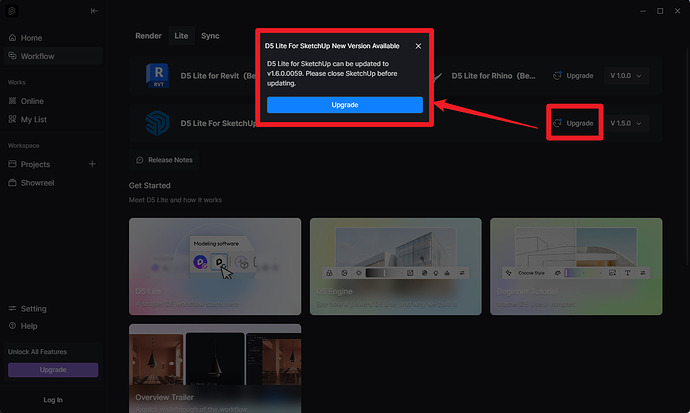Image resolution: width=690 pixels, height=413 pixels.
Task: Click Upgrade for D5 Lite for Rhino
Action: 573,76
